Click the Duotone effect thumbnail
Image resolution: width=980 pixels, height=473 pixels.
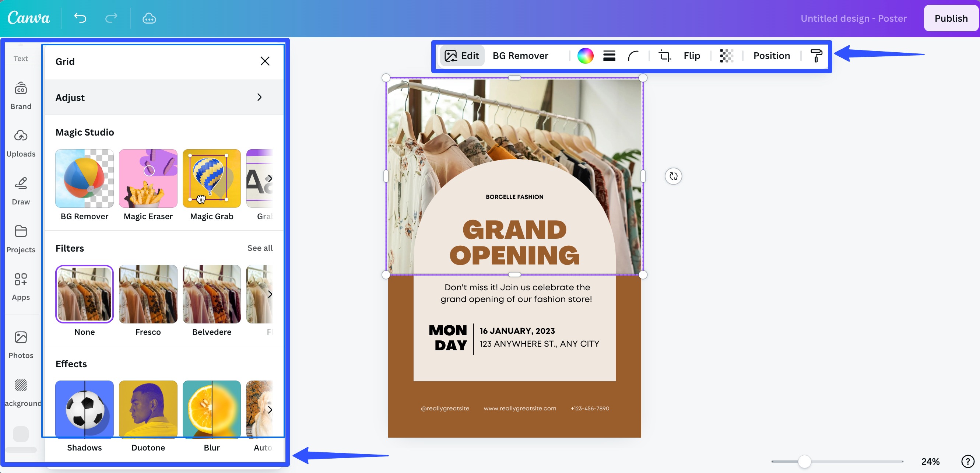coord(148,410)
